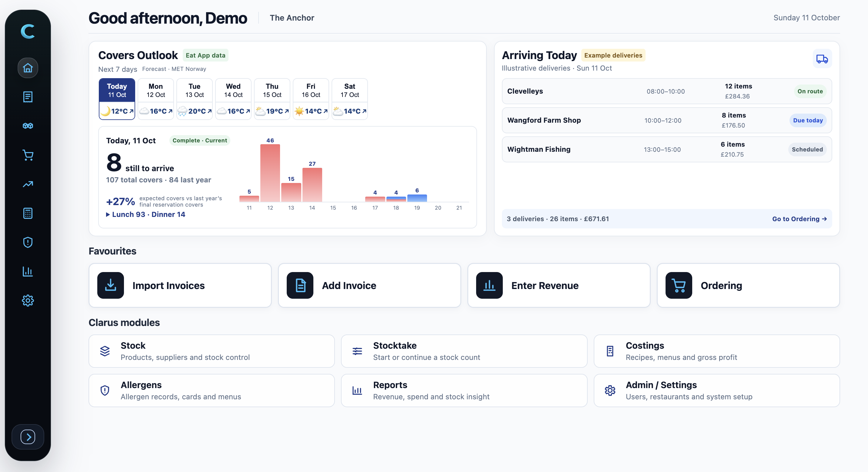Open the invoices receipt icon in sidebar

[x=28, y=97]
